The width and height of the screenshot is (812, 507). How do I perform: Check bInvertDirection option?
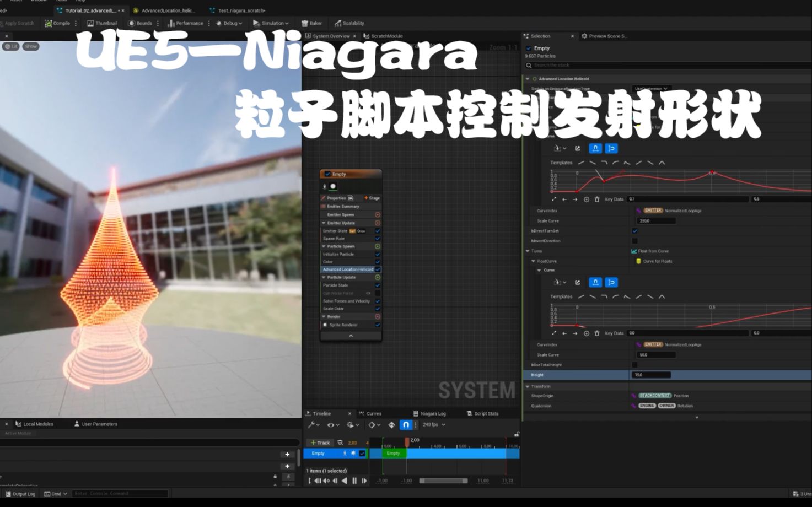(634, 241)
